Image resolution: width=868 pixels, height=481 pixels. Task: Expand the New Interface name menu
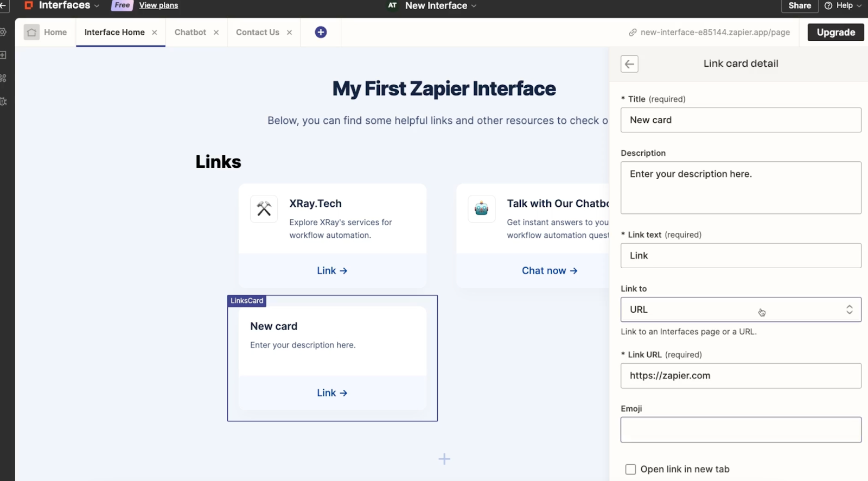point(474,6)
